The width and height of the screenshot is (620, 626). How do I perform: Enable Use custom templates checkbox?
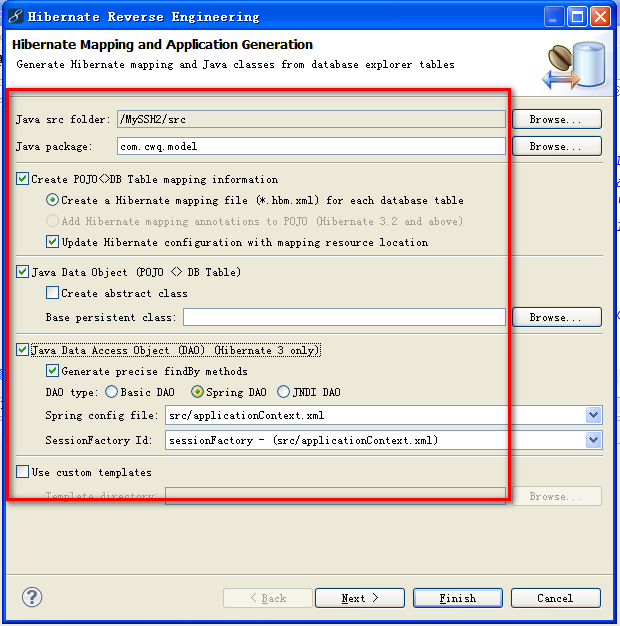point(22,472)
